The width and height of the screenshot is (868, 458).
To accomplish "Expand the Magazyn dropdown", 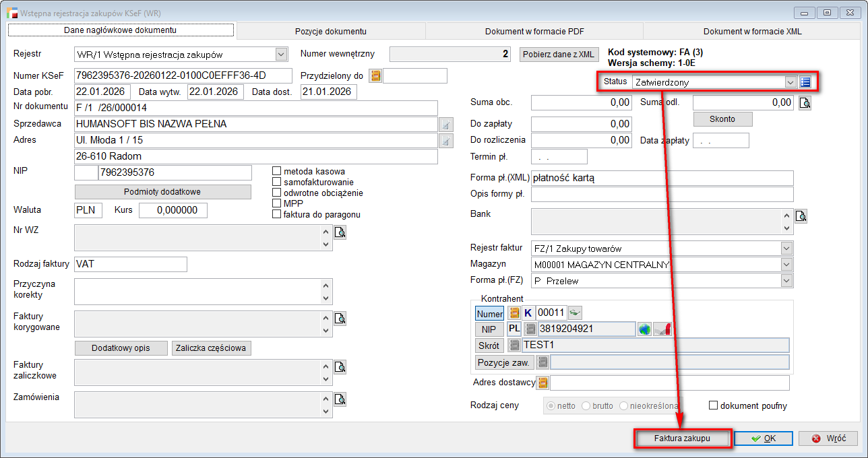I will click(787, 265).
